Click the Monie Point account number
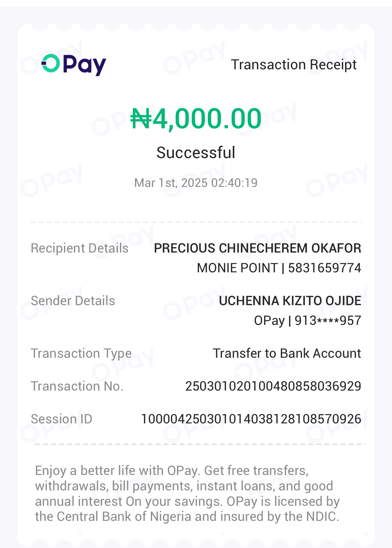 (279, 268)
